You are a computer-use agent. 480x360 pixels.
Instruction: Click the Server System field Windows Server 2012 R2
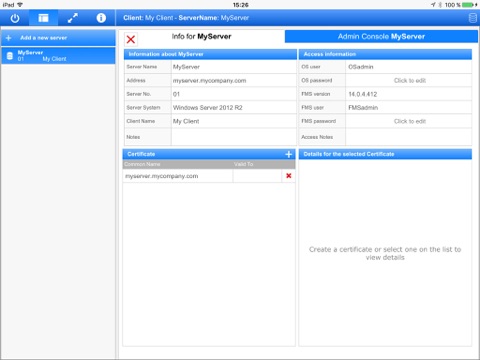click(x=233, y=108)
